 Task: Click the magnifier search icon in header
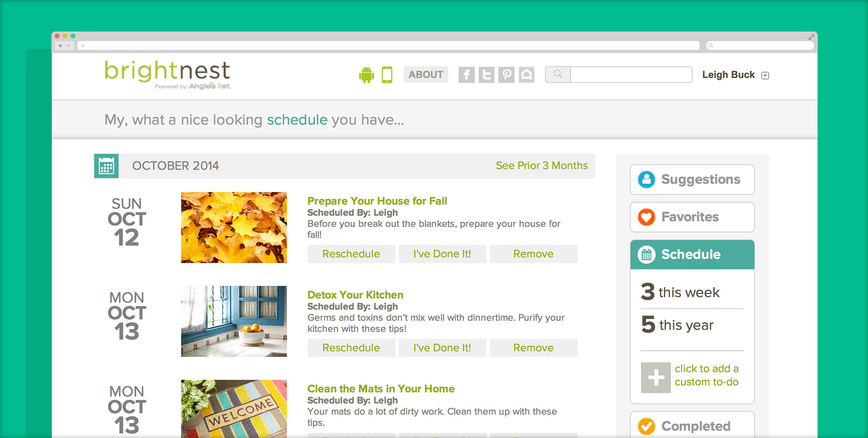558,74
